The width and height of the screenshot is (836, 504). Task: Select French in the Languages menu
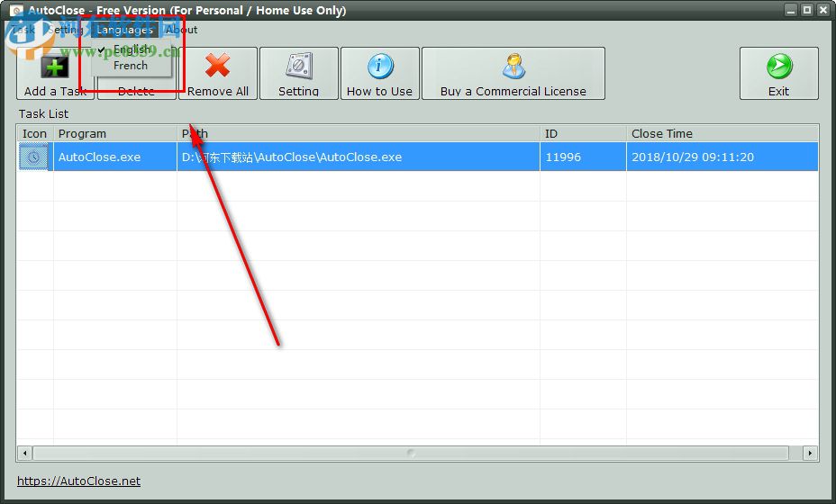coord(132,66)
